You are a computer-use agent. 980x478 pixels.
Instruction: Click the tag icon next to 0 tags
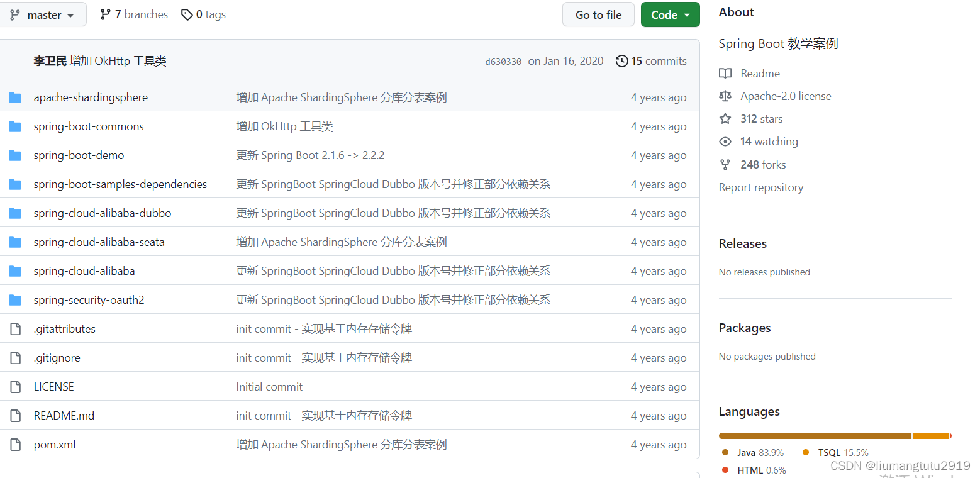pos(187,14)
